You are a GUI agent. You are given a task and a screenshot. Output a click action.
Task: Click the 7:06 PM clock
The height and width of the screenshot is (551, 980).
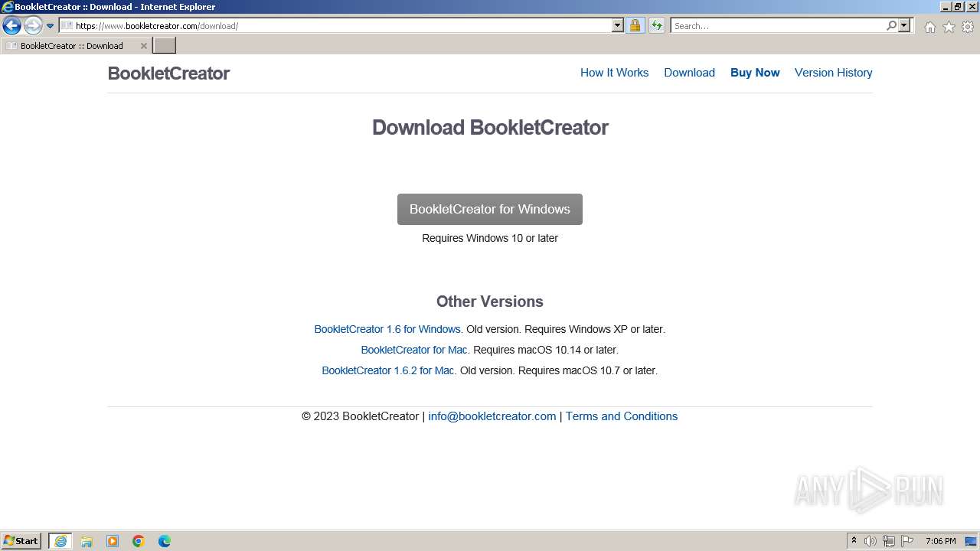tap(940, 541)
